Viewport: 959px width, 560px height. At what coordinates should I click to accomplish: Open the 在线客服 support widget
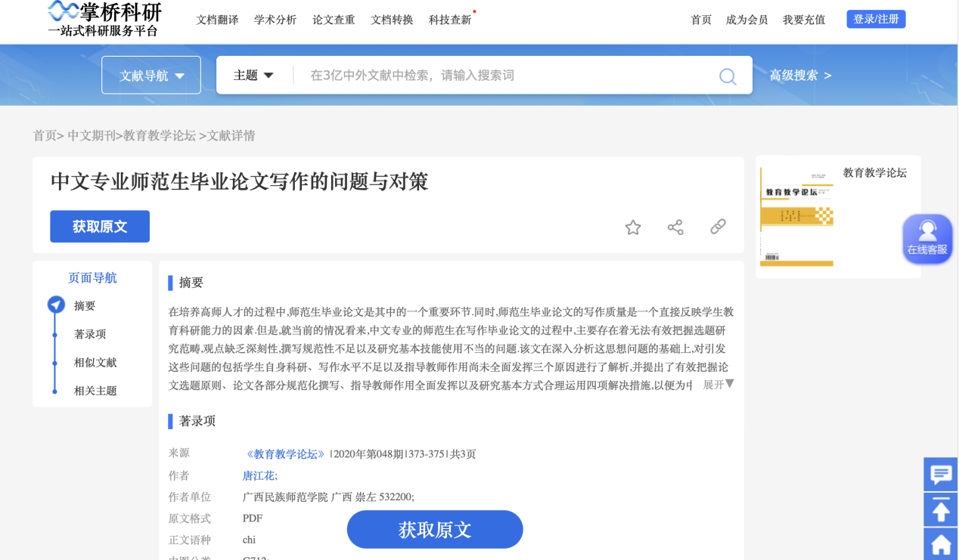click(927, 239)
